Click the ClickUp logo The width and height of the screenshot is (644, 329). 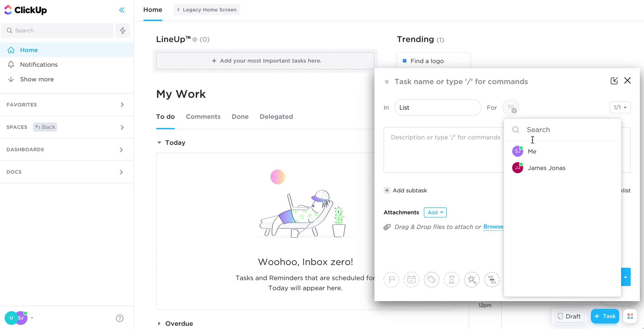[x=25, y=10]
